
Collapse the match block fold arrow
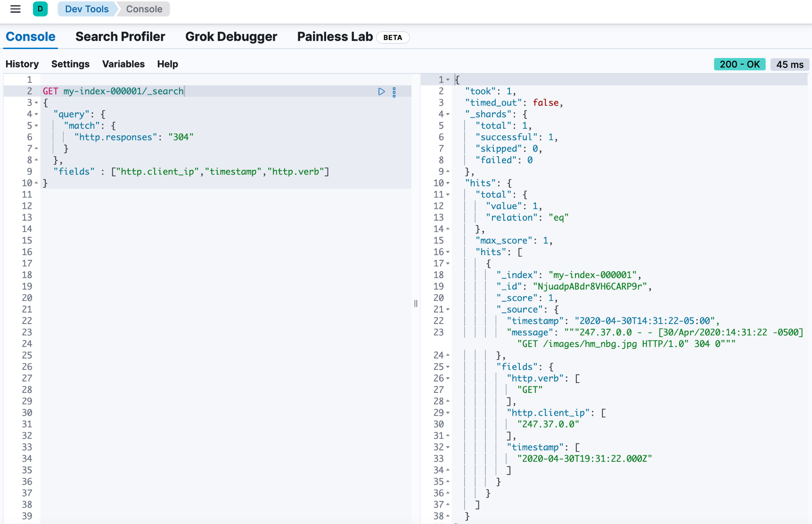point(36,126)
